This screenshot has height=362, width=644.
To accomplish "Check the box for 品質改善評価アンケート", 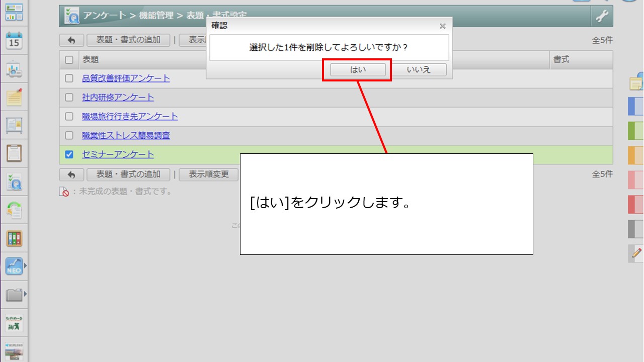I will [69, 78].
